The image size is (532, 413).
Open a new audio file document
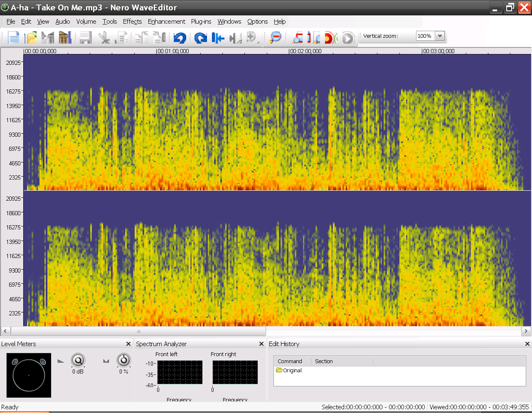pos(13,37)
